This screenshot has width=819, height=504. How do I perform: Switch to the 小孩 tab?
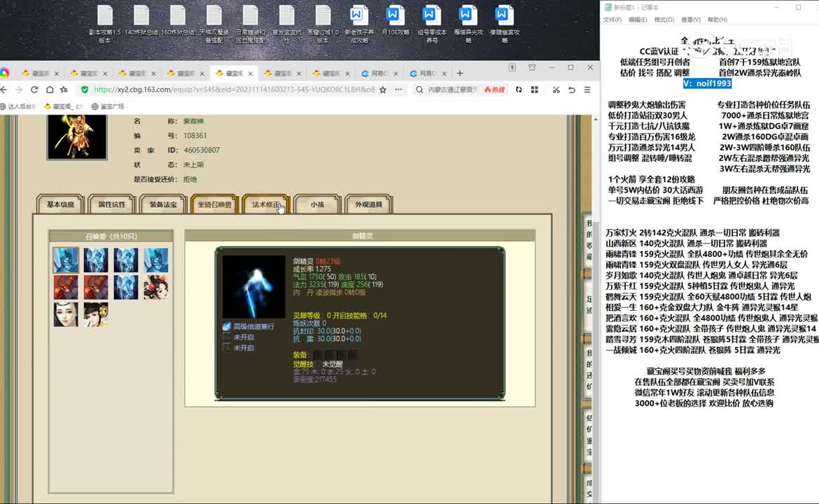pos(317,204)
